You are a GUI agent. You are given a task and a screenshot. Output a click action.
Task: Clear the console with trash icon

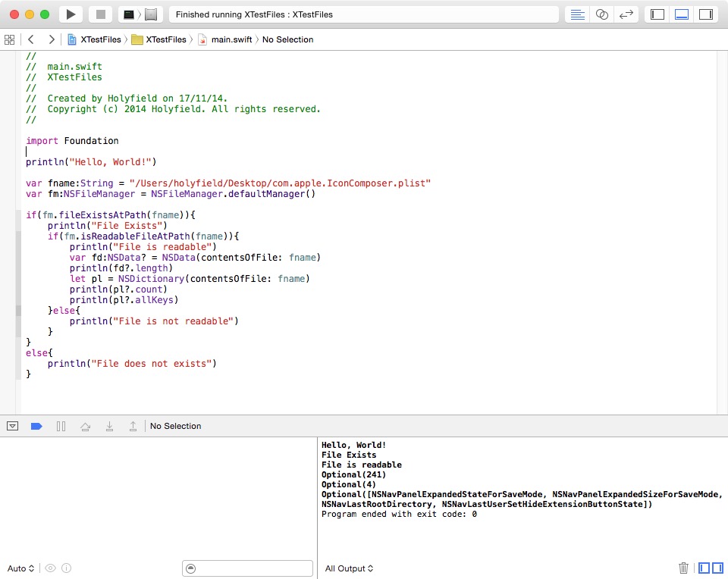tap(683, 568)
